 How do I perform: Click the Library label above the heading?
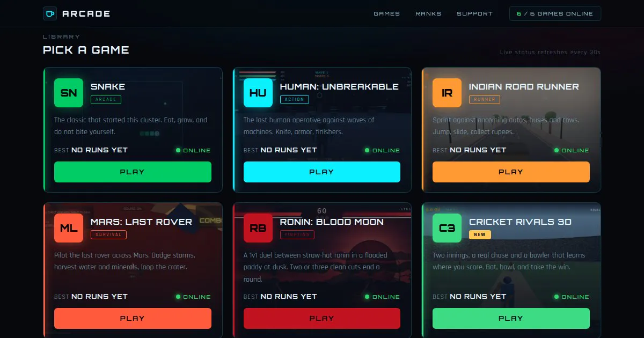(61, 36)
